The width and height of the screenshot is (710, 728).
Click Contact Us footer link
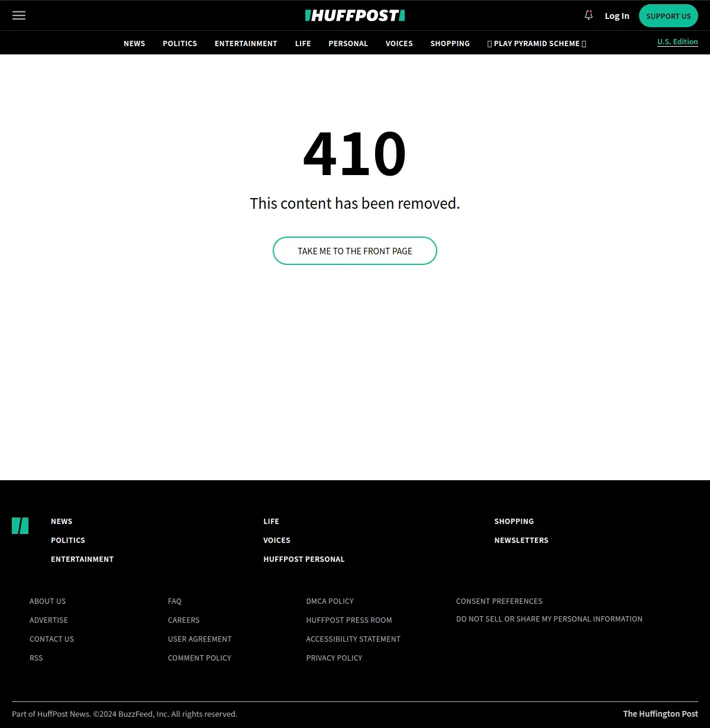point(52,639)
